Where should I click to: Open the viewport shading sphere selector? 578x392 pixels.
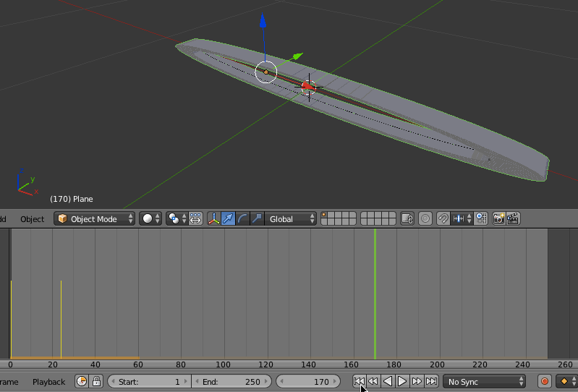click(x=150, y=219)
